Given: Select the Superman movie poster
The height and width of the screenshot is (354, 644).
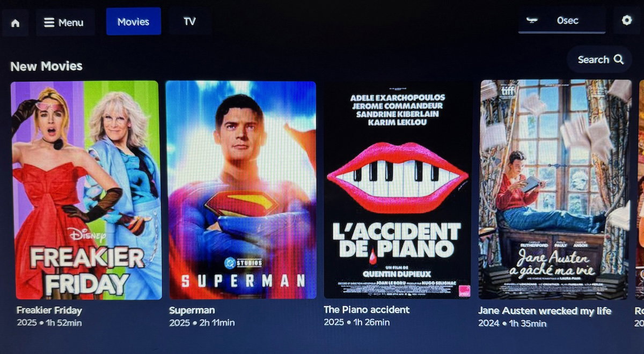Looking at the screenshot, I should (x=241, y=190).
